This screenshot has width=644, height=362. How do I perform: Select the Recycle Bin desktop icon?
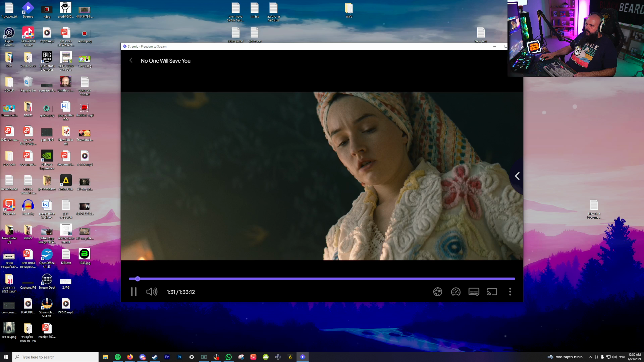pyautogui.click(x=28, y=84)
